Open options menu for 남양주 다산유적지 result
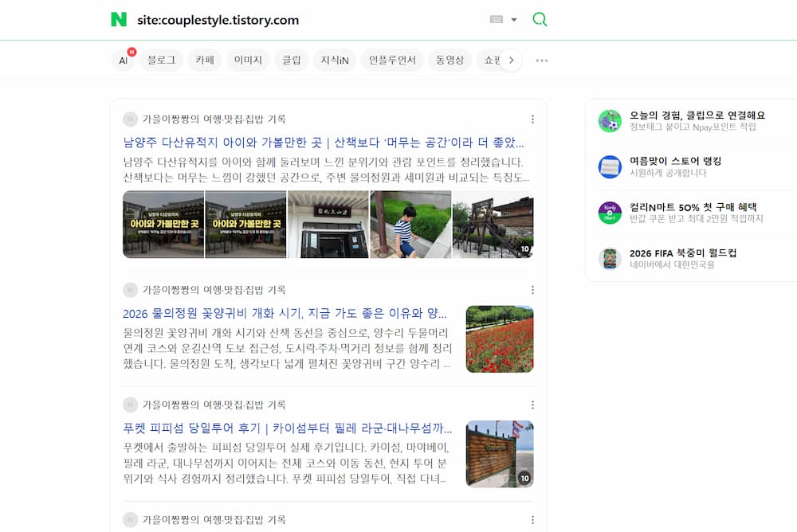 coord(532,119)
